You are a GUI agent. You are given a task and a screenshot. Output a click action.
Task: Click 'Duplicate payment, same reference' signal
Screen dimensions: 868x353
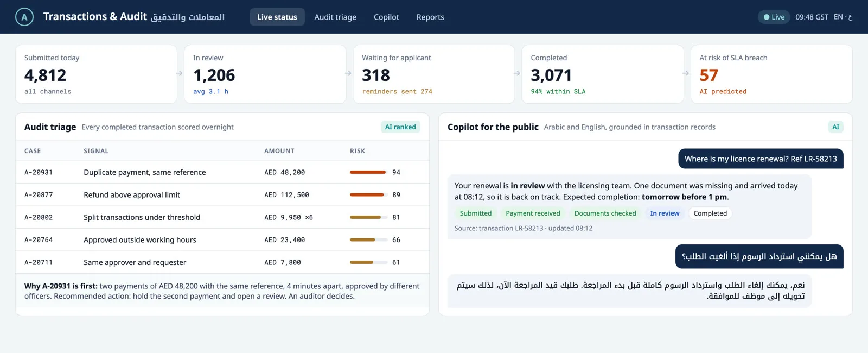[x=145, y=172]
